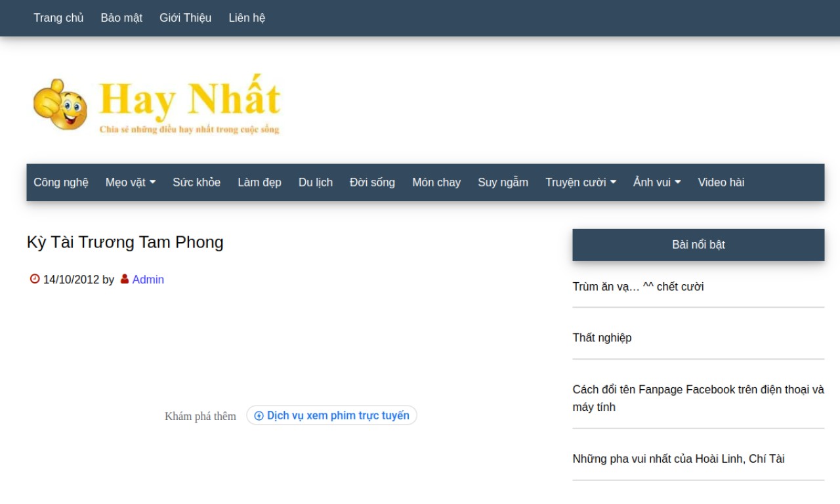Select Liên hệ in top navigation

247,18
